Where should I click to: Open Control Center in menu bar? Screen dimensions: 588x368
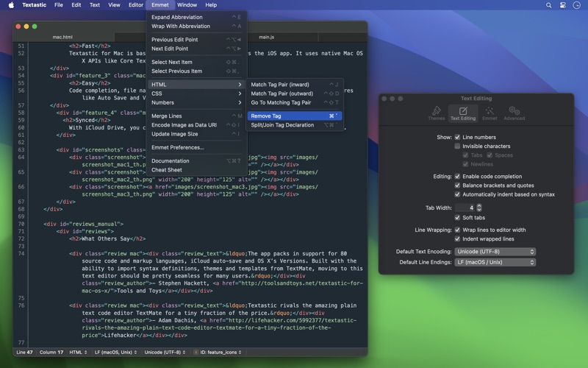(x=562, y=5)
